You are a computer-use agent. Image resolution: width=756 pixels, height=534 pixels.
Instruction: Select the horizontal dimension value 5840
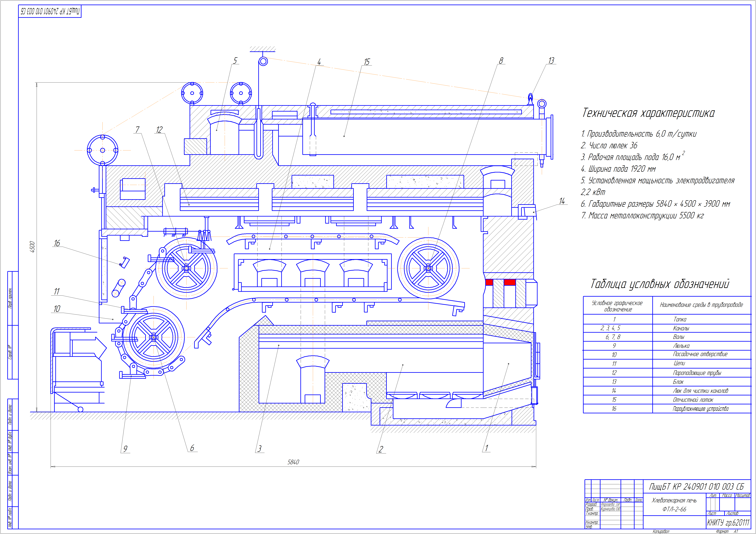pos(293,462)
